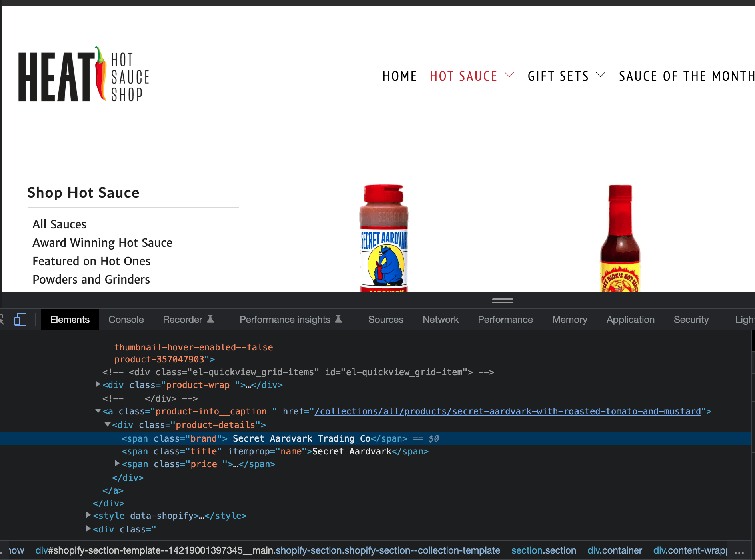Click the div#shopify-section-template breadcrumb
Screen dimensions: 755x560
[x=268, y=550]
